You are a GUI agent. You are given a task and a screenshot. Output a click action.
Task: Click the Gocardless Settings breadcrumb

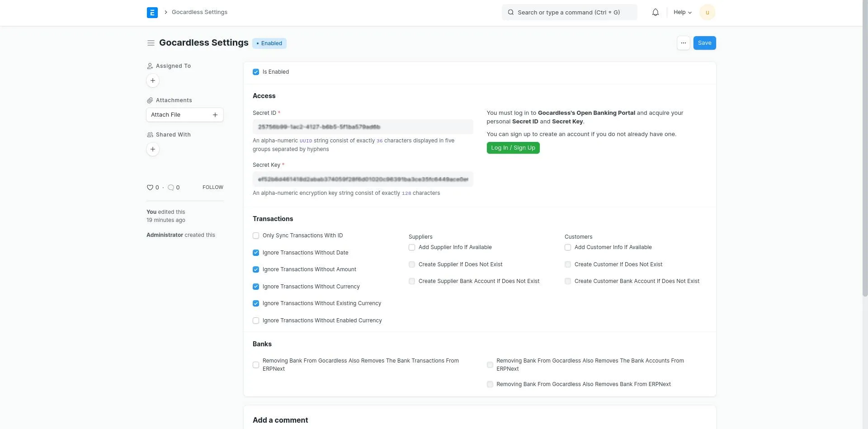[199, 12]
